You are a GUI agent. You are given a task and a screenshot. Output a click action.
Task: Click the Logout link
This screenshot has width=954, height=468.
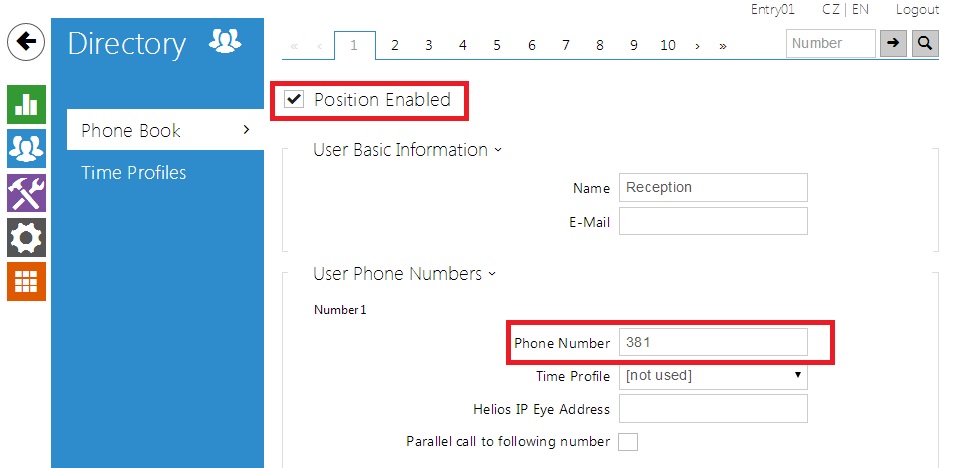pyautogui.click(x=917, y=10)
